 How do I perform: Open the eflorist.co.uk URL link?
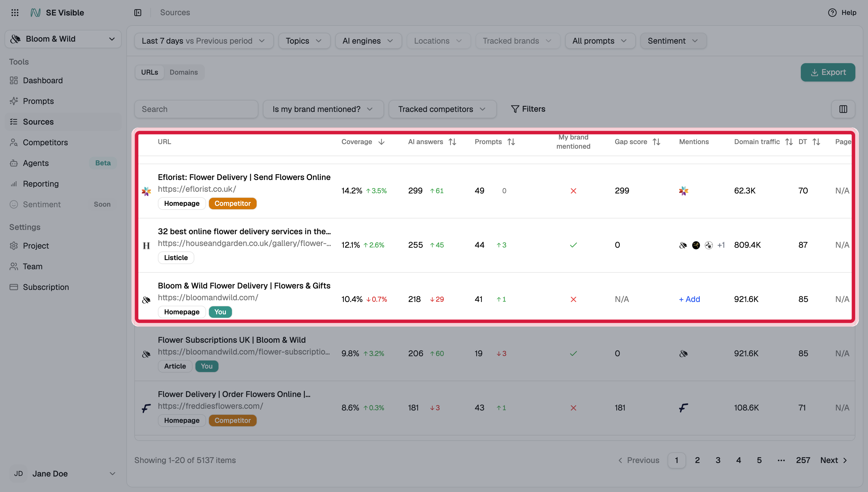(197, 189)
